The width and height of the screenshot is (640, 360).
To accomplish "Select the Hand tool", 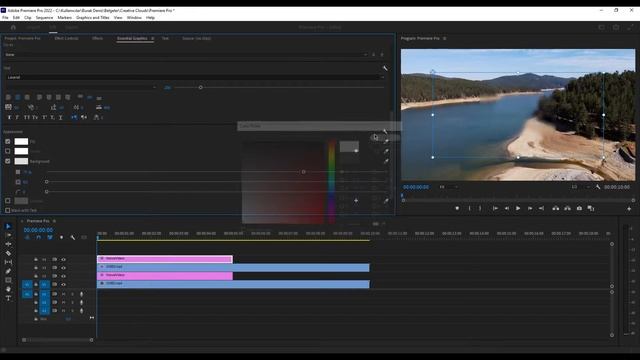I will tap(8, 289).
